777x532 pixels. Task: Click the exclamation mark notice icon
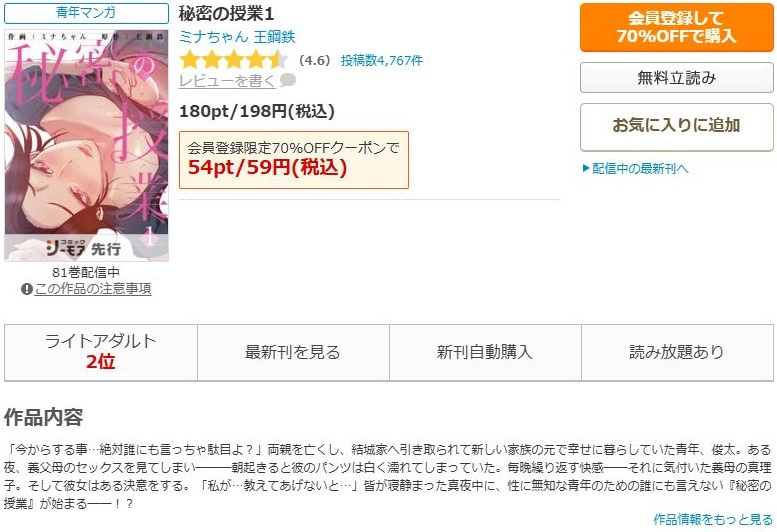click(27, 289)
